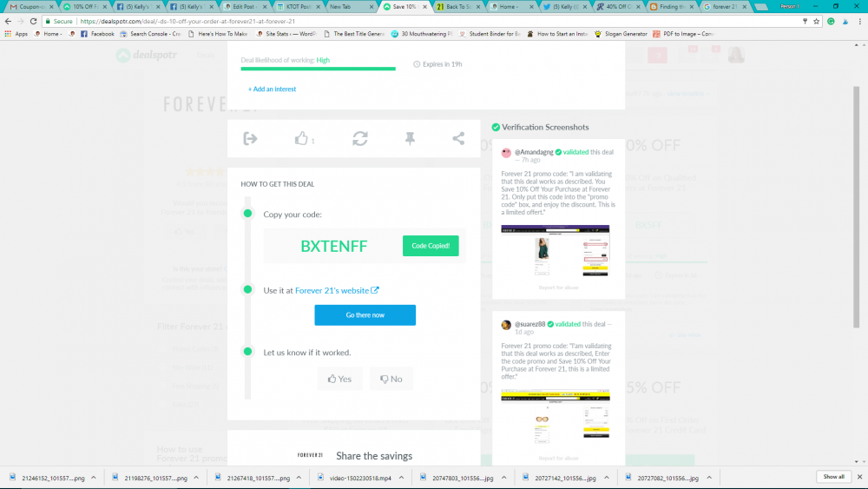Screen dimensions: 868x489
Task: Switch to Back To School tab
Action: [x=457, y=7]
